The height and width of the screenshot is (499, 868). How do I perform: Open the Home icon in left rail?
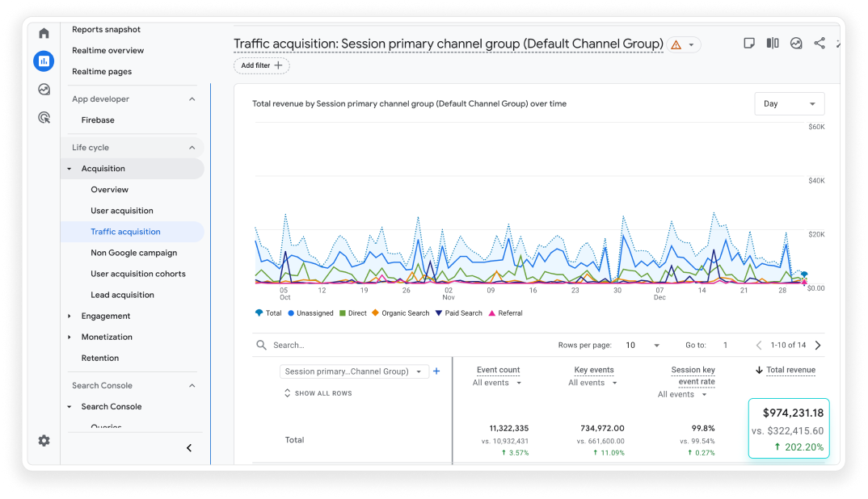[x=44, y=33]
